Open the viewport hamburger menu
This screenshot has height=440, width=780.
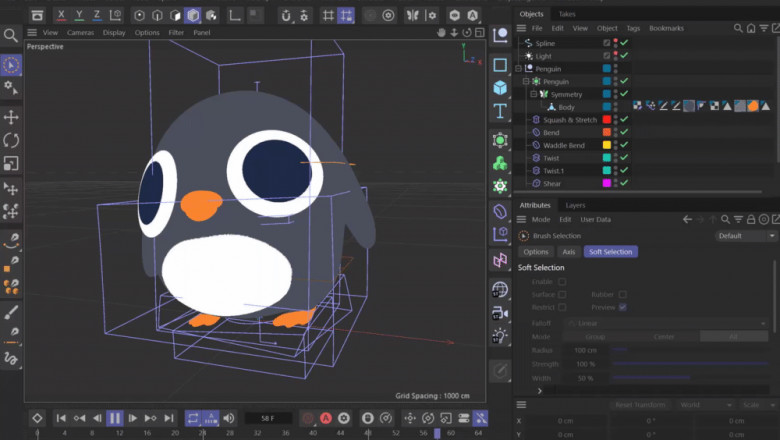click(x=32, y=32)
